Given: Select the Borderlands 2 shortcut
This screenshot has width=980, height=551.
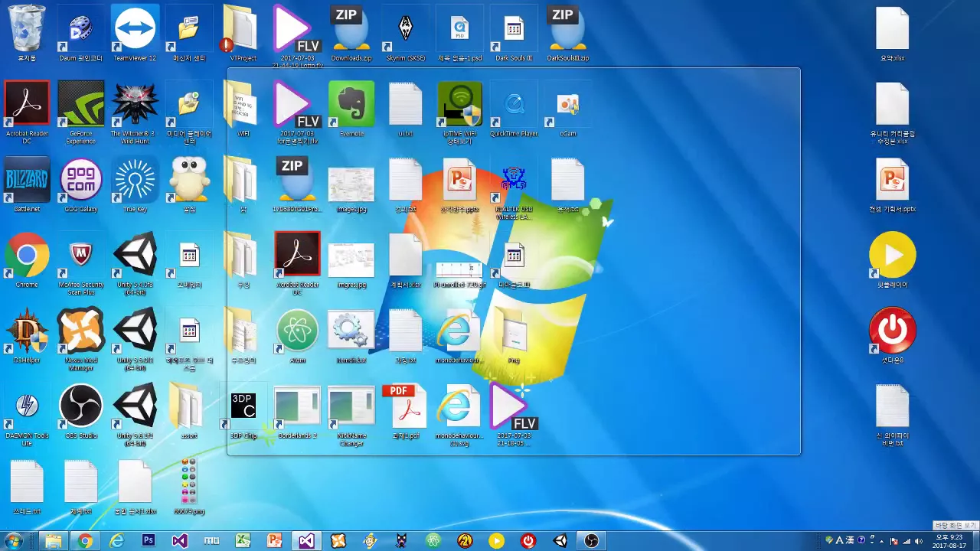Looking at the screenshot, I should point(297,411).
